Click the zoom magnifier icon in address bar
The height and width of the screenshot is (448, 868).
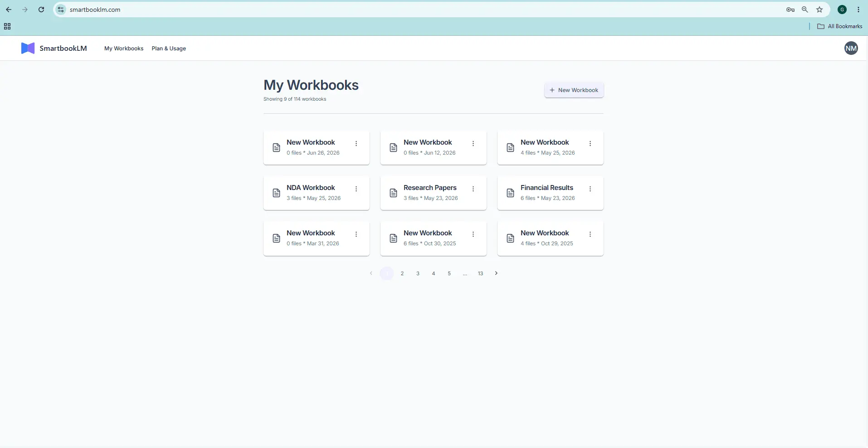click(x=805, y=10)
